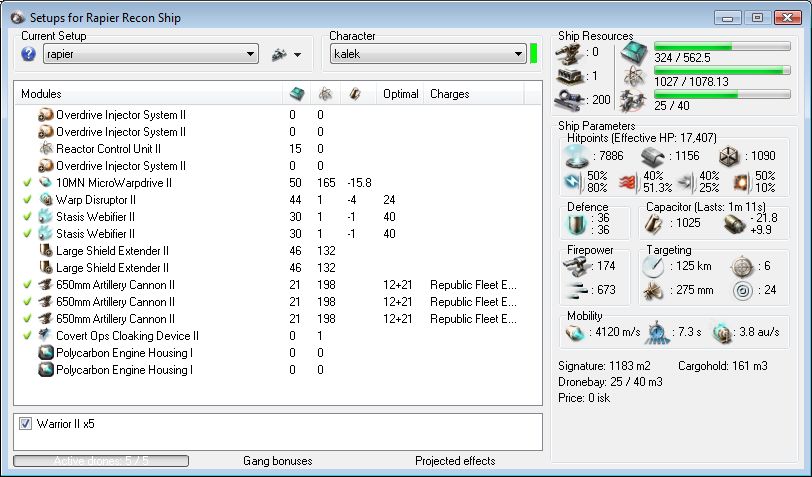Select the Reactor Control Unit II module icon
This screenshot has height=477, width=812.
pos(46,149)
